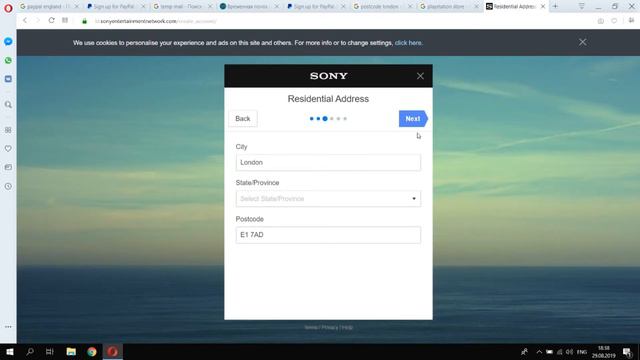Image resolution: width=640 pixels, height=360 pixels.
Task: Open Bookmarks heart icon in sidebar
Action: [8, 149]
